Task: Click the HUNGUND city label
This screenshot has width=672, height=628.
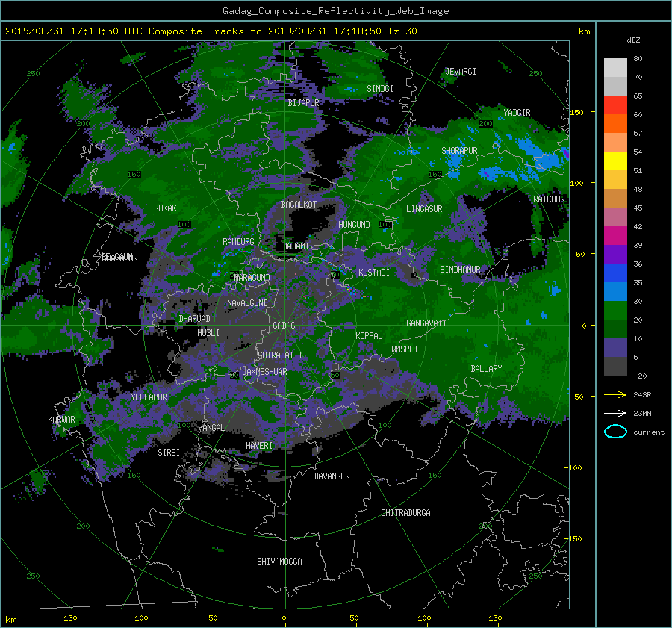Action: [354, 224]
